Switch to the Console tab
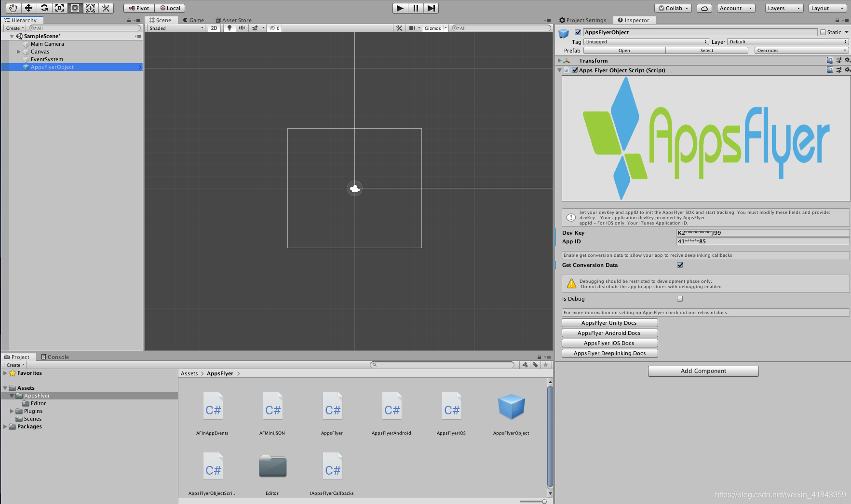This screenshot has height=504, width=851. tap(55, 357)
